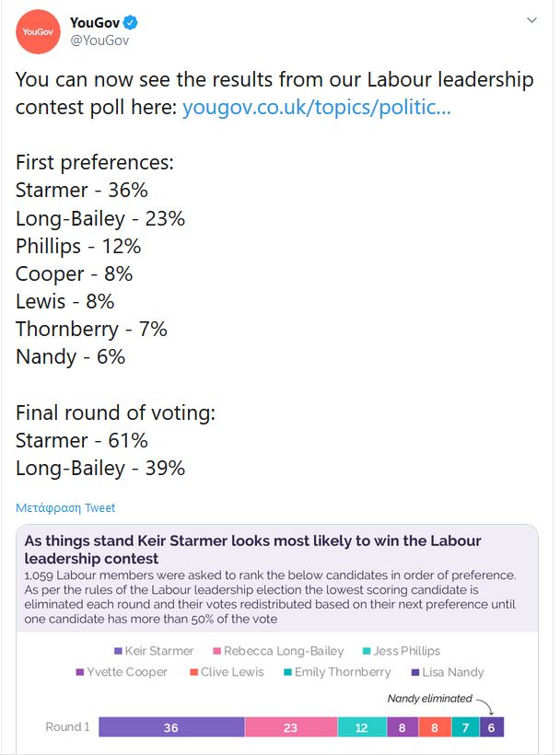Viewport: 560px width, 755px height.
Task: Open the tweet options chevron menu
Action: click(531, 20)
